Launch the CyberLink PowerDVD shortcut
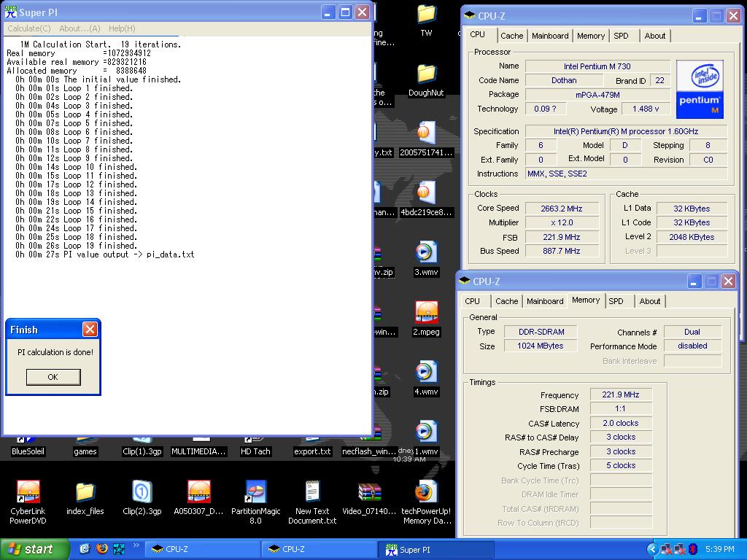The height and width of the screenshot is (560, 747). click(28, 491)
